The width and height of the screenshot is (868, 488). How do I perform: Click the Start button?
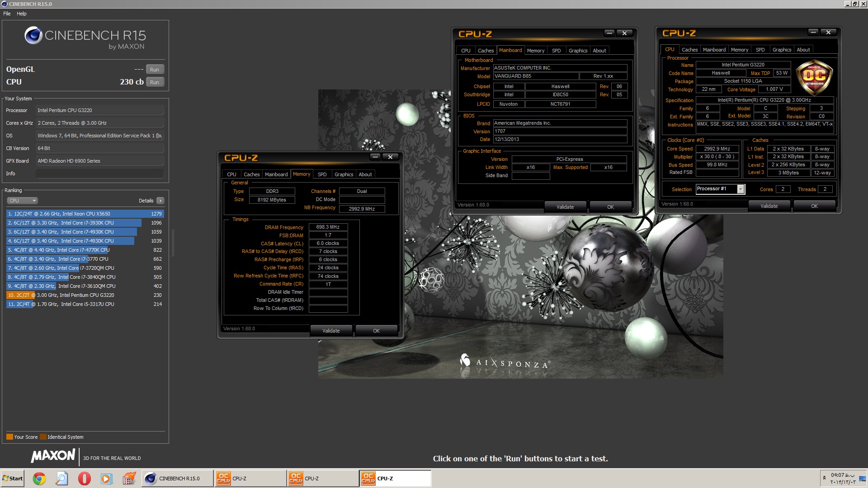click(13, 479)
